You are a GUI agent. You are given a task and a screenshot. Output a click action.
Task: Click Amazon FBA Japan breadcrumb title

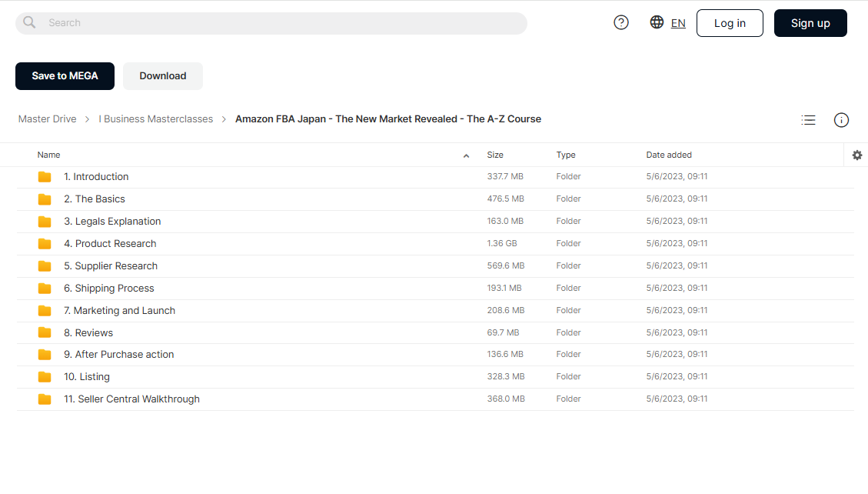388,119
